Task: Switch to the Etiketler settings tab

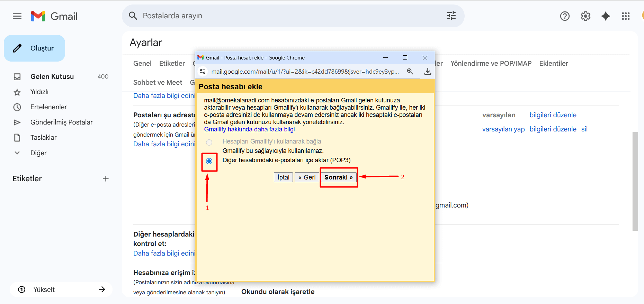Action: coord(172,63)
